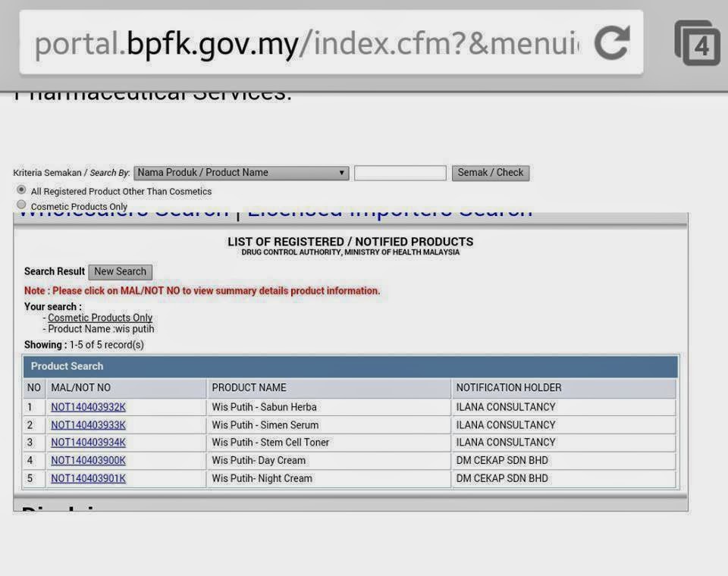The width and height of the screenshot is (728, 576).
Task: Click the Semak / Check button
Action: click(491, 173)
